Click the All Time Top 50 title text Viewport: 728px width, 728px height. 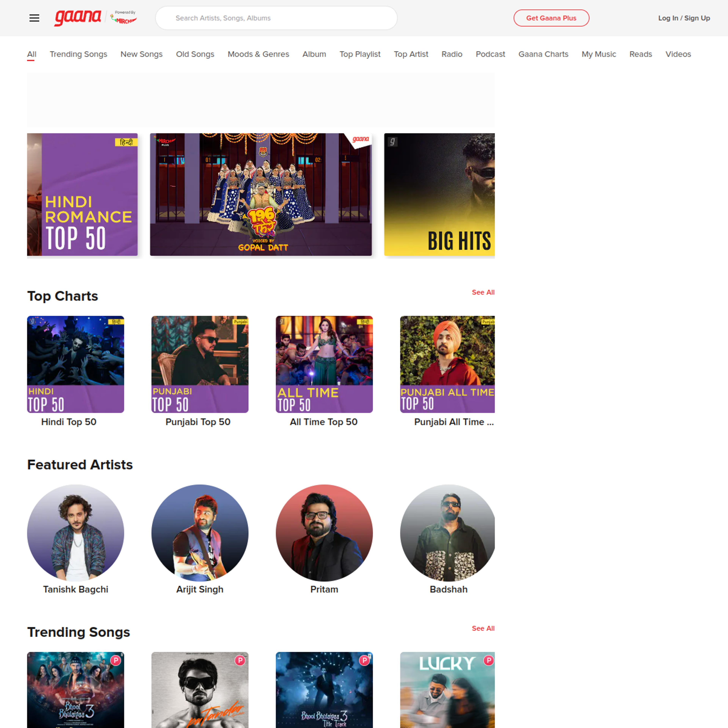(323, 422)
